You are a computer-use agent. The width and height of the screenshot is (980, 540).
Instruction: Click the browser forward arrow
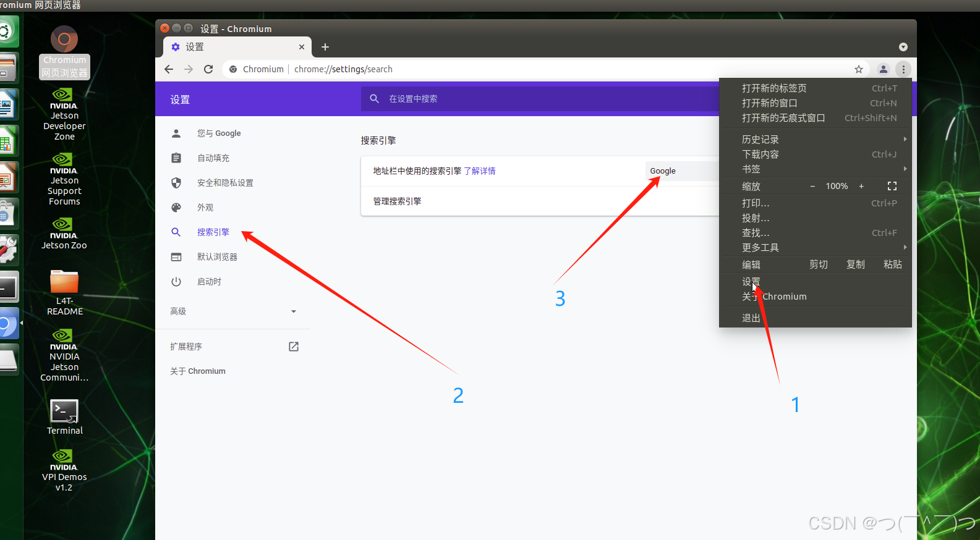tap(189, 69)
